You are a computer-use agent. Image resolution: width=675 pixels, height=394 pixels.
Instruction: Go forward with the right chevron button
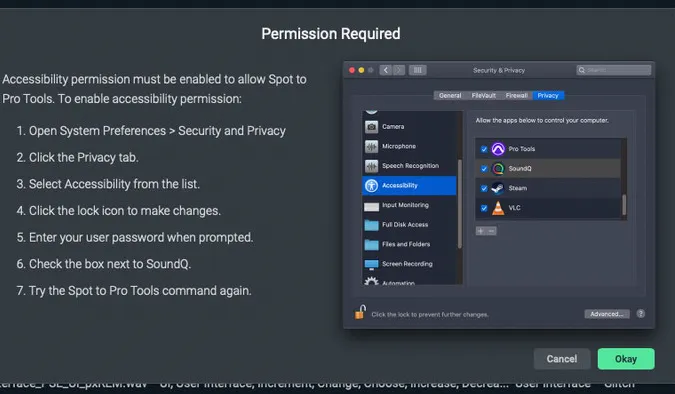[399, 70]
